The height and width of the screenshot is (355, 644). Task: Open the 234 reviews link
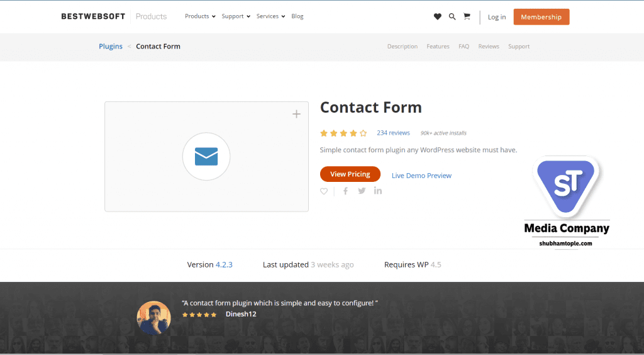click(394, 133)
